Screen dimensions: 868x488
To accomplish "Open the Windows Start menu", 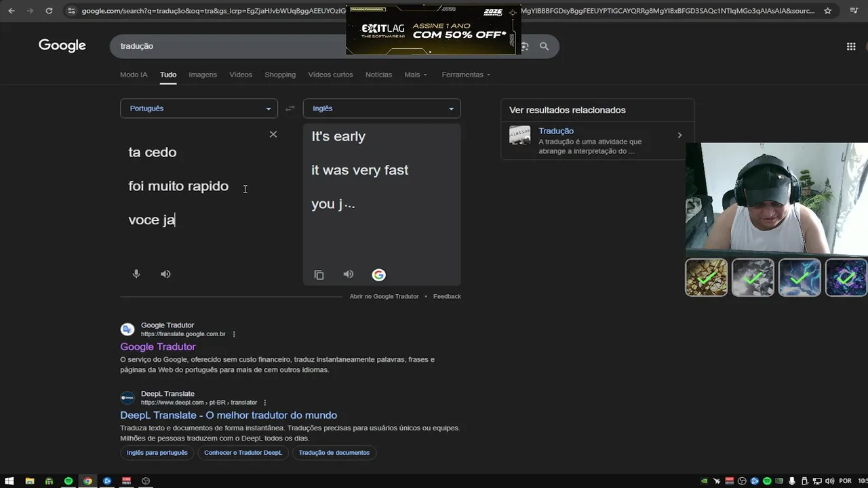I will 10,481.
